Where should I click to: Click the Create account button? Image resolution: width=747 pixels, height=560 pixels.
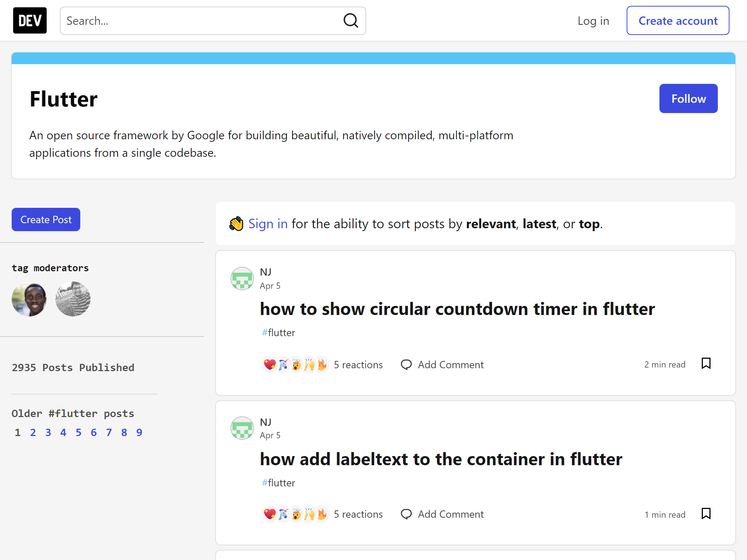[x=678, y=21]
